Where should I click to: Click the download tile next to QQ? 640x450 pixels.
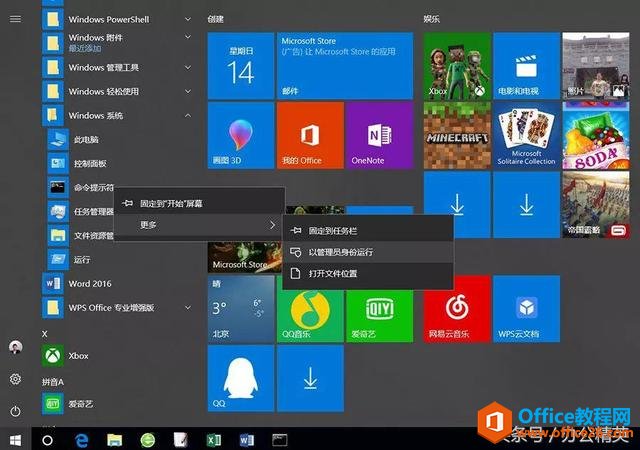coord(310,378)
